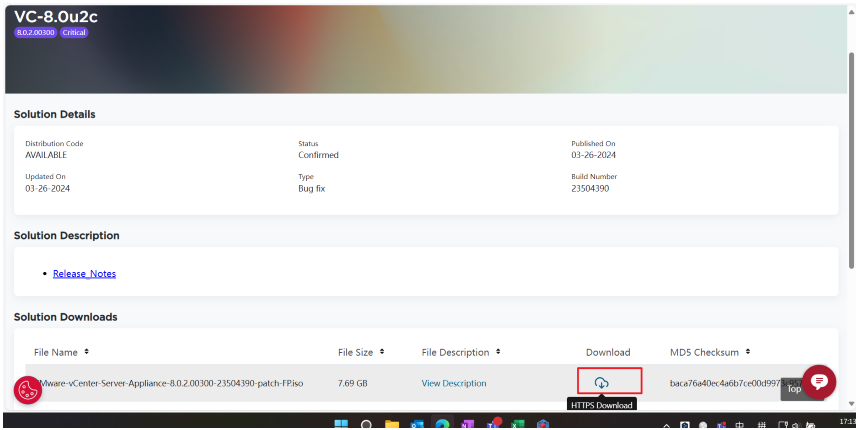The height and width of the screenshot is (430, 858).
Task: Select the Updated On date 03-26-2024
Action: [x=48, y=188]
